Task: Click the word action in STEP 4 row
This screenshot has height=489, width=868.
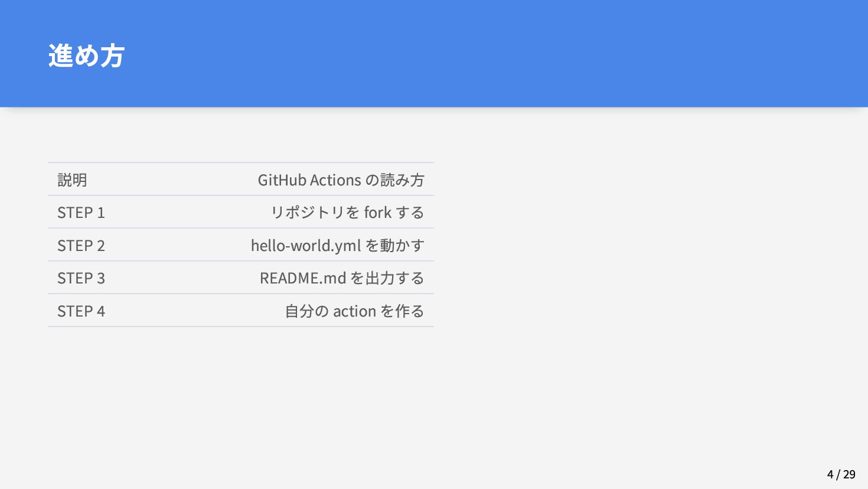Action: coord(354,311)
